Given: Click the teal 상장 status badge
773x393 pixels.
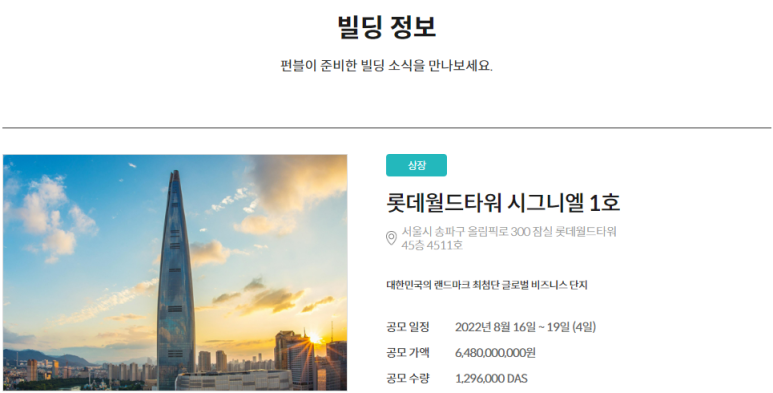Looking at the screenshot, I should click(x=417, y=165).
